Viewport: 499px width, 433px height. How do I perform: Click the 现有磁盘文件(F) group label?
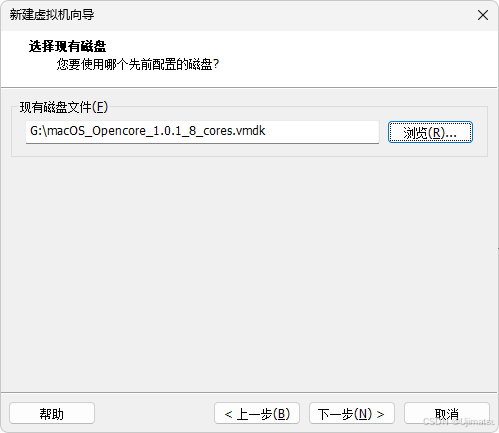[64, 107]
